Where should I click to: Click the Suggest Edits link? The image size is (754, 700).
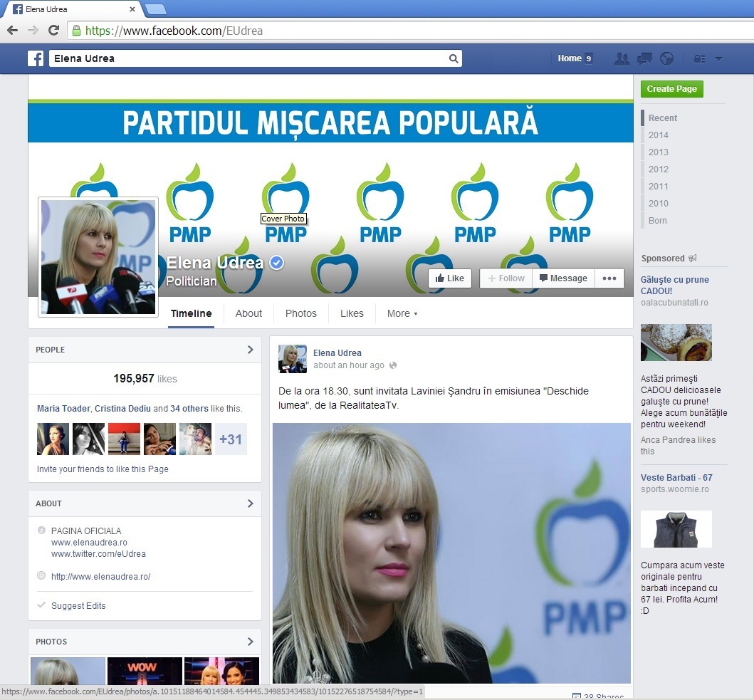tap(78, 606)
